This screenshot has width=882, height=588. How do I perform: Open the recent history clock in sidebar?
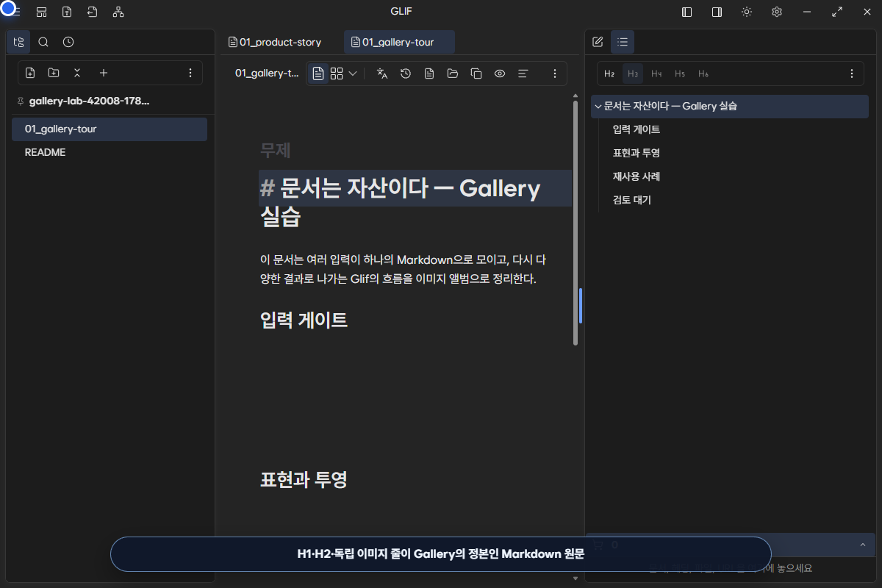coord(68,42)
